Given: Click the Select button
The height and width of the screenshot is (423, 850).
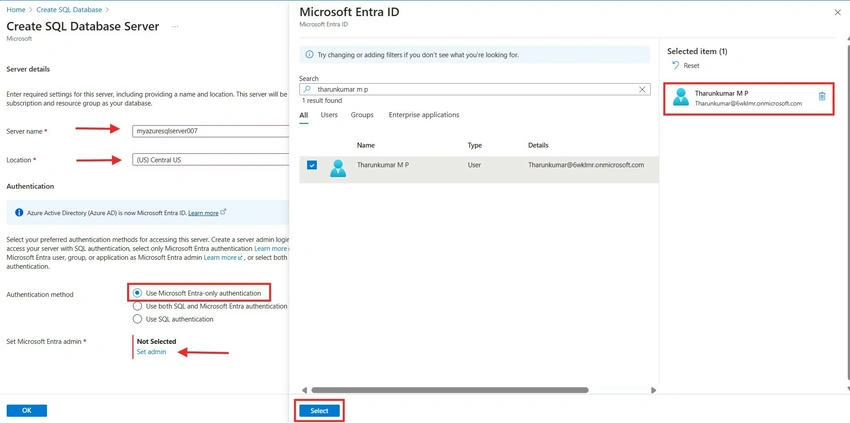Looking at the screenshot, I should coord(319,411).
